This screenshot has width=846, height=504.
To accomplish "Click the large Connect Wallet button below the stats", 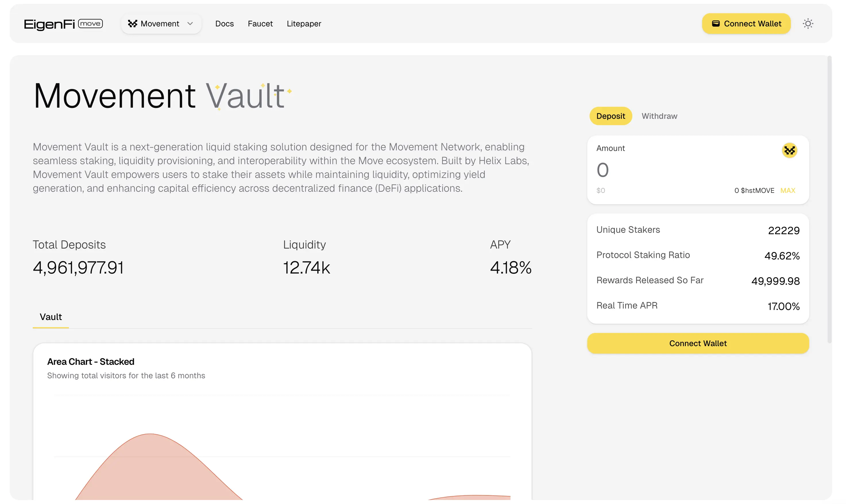I will 698,343.
